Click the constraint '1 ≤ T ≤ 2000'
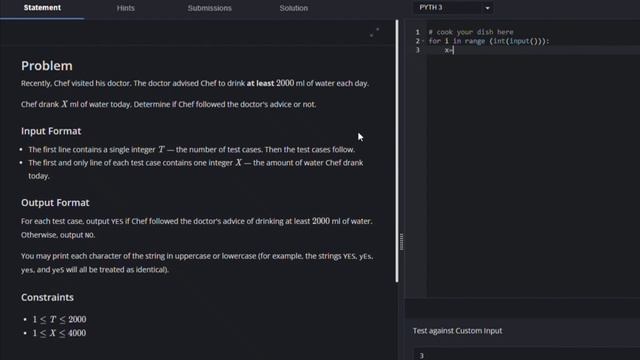 coord(60,319)
